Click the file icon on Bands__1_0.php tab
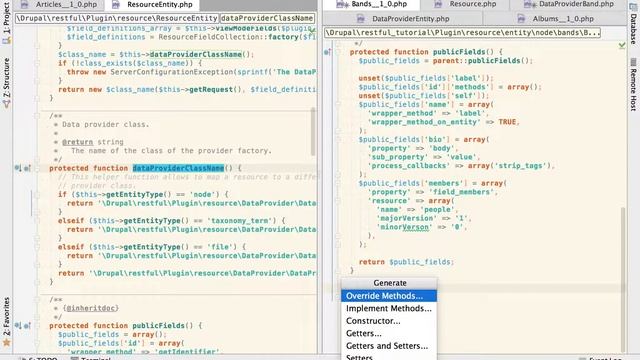640x360 pixels. click(341, 4)
